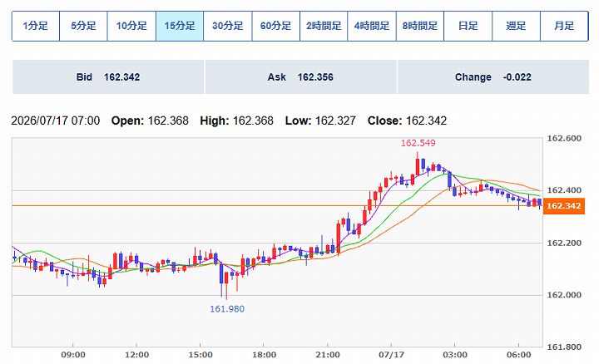Image resolution: width=599 pixels, height=364 pixels.
Task: Click the Close: 162.342 value
Action: point(407,121)
